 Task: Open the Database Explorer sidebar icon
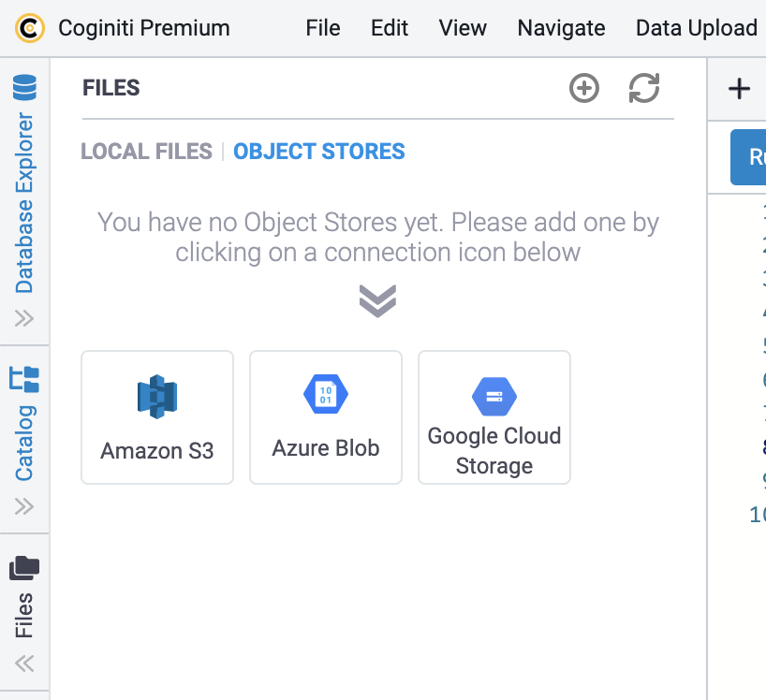click(23, 90)
